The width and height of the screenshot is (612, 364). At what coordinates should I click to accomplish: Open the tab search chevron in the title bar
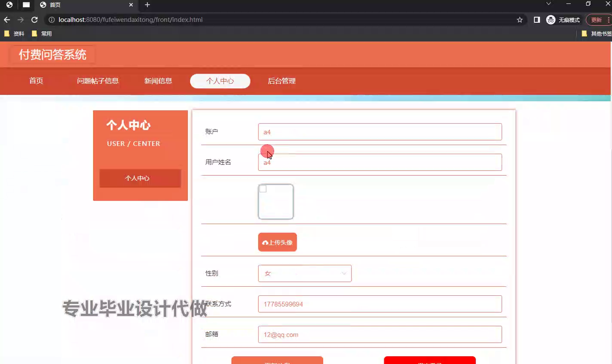click(548, 4)
